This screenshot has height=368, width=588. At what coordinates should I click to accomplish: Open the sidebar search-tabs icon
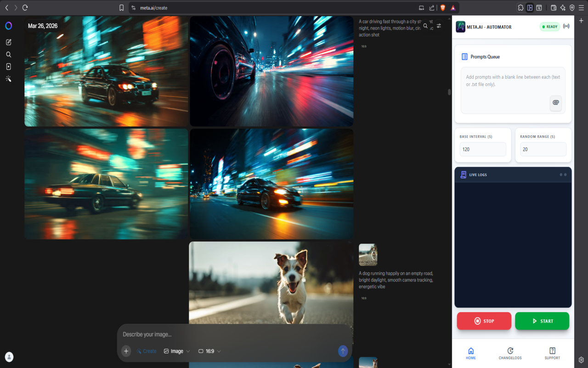539,8
